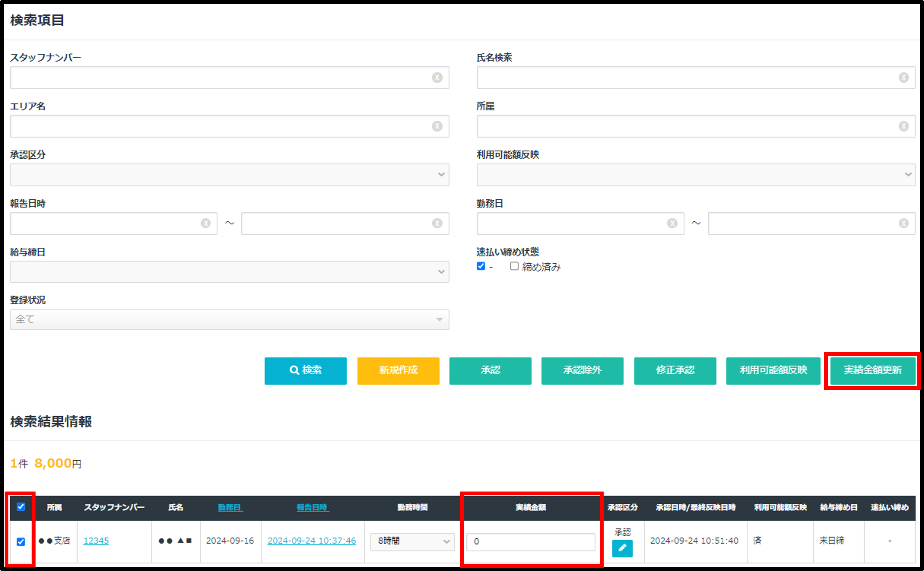Uncheck the row checkbox for ●●支店

[21, 541]
